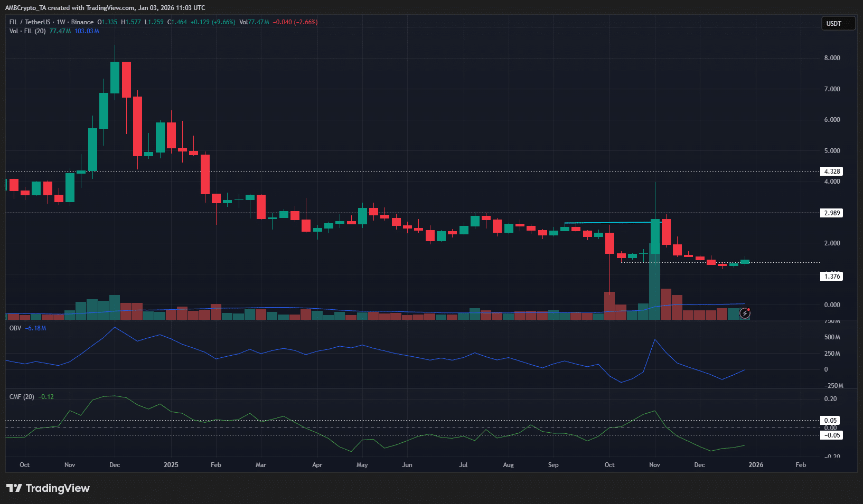
Task: Toggle the 2.989 price level label
Action: point(830,213)
